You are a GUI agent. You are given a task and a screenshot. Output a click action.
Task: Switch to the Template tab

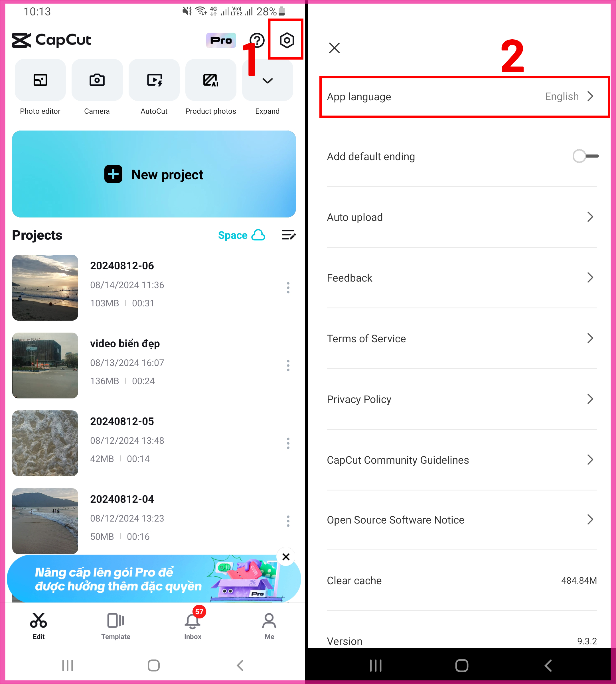(x=116, y=626)
